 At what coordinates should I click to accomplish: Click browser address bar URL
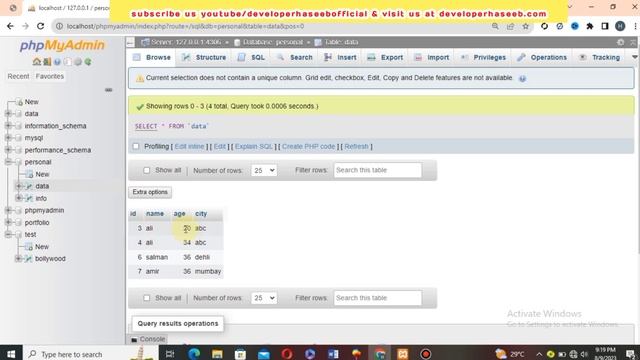pyautogui.click(x=185, y=26)
